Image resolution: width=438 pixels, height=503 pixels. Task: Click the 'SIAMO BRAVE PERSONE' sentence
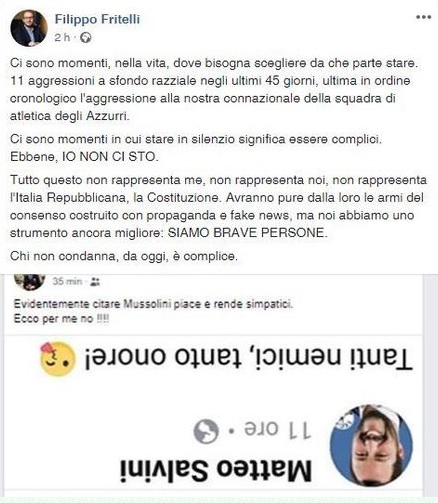(x=248, y=233)
